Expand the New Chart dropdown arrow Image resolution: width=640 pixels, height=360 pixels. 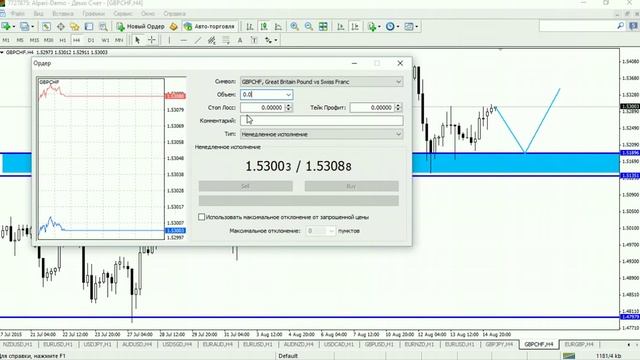pos(14,27)
